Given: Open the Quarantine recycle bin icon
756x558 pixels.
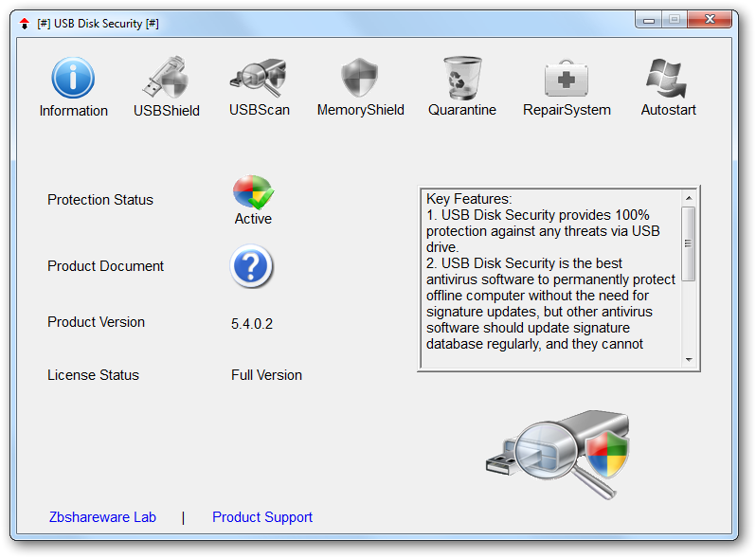Looking at the screenshot, I should point(462,78).
